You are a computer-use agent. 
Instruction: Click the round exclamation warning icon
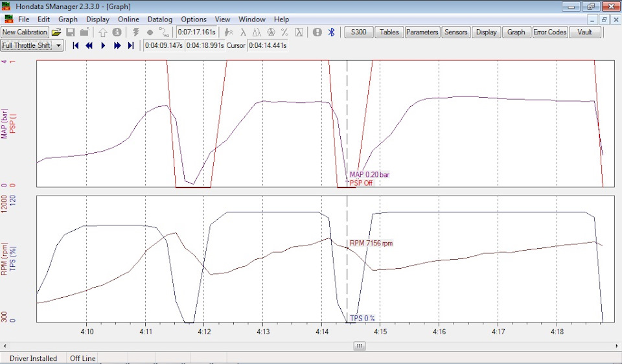[x=317, y=32]
